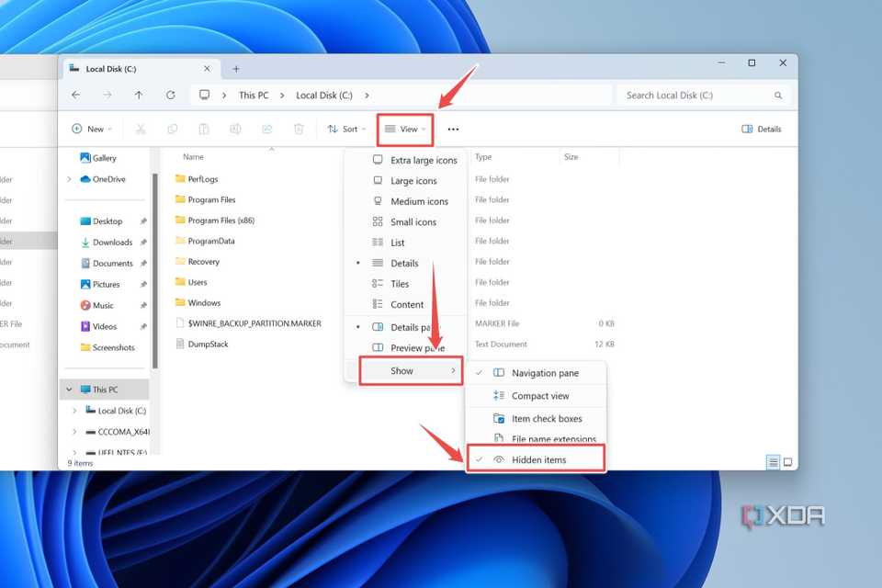Click the Details layout icon near top right

pos(761,129)
